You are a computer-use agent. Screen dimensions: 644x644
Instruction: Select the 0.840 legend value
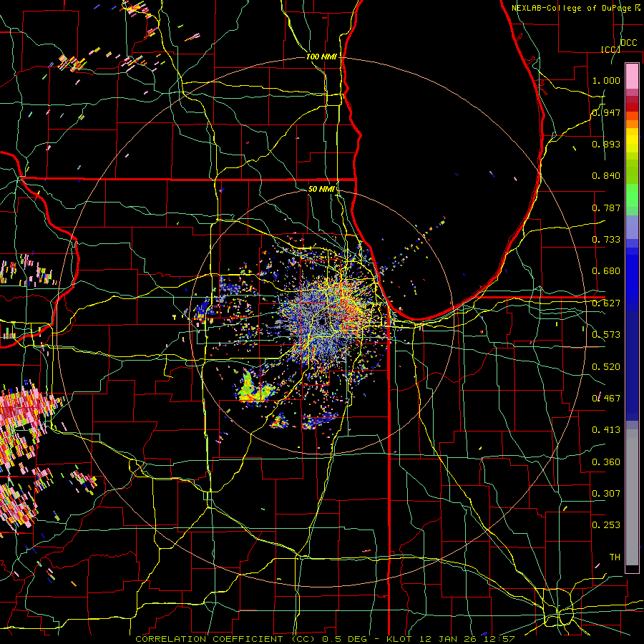pos(606,176)
